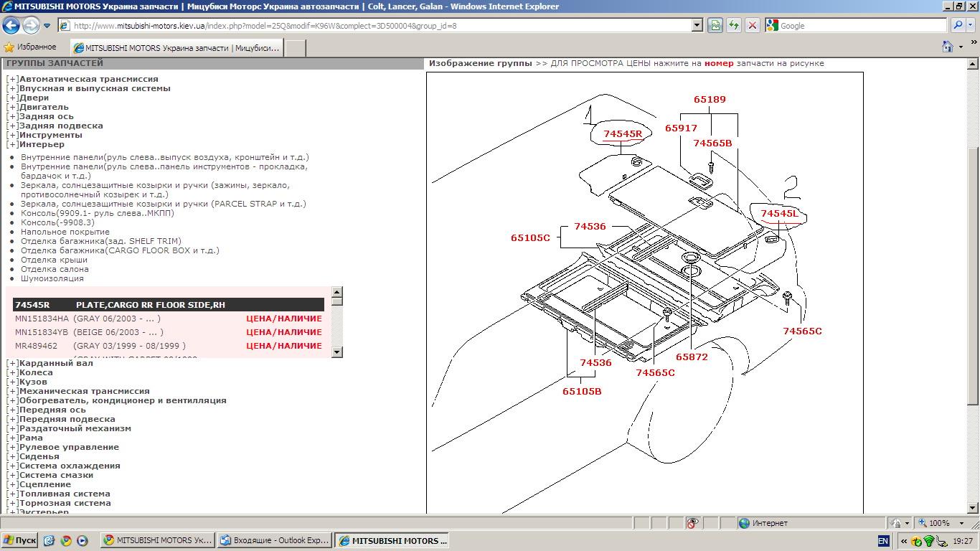Launch Chrome from the quick launch bar
The width and height of the screenshot is (980, 551).
point(66,541)
